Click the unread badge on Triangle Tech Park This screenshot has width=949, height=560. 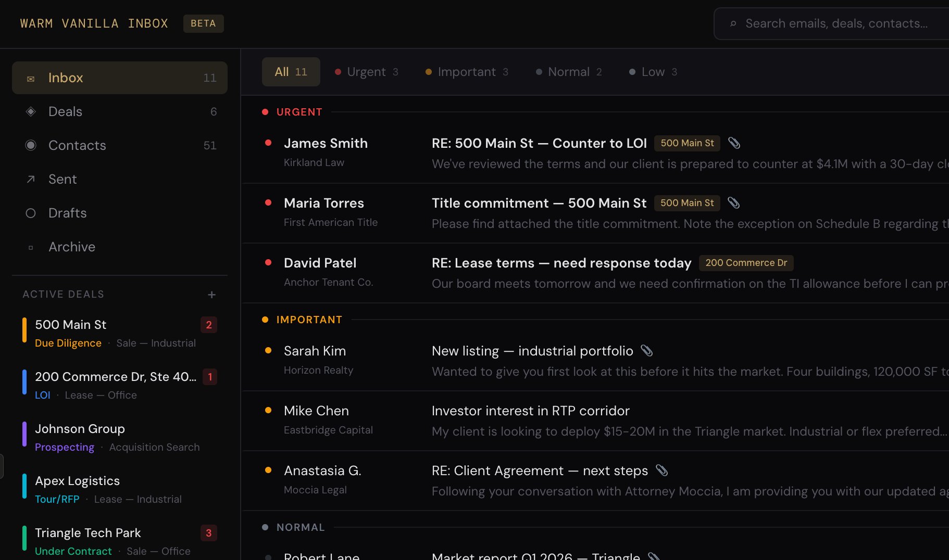click(209, 533)
